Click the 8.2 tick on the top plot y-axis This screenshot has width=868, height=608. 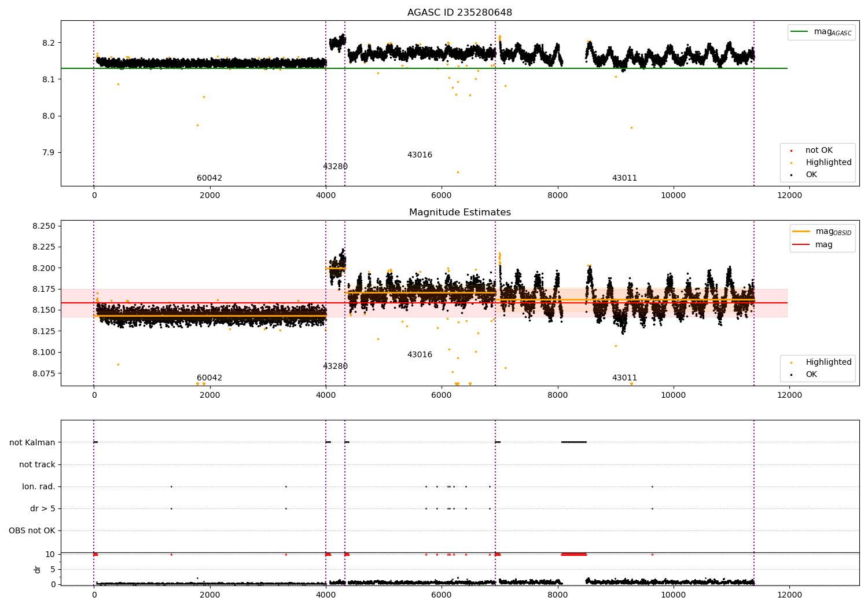[x=49, y=43]
